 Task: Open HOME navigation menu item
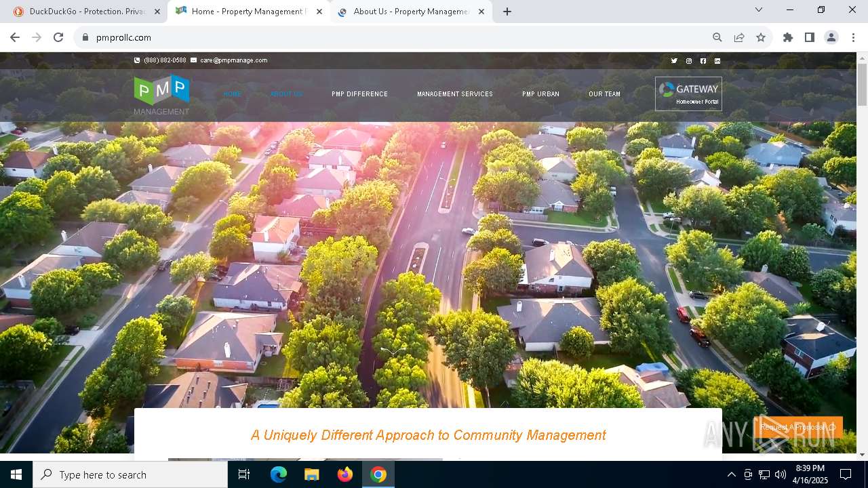coord(232,94)
